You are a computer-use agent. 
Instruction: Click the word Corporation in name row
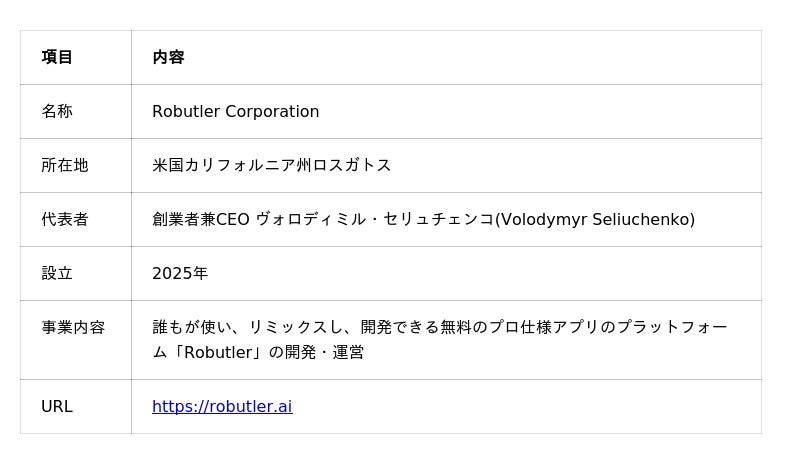(272, 111)
